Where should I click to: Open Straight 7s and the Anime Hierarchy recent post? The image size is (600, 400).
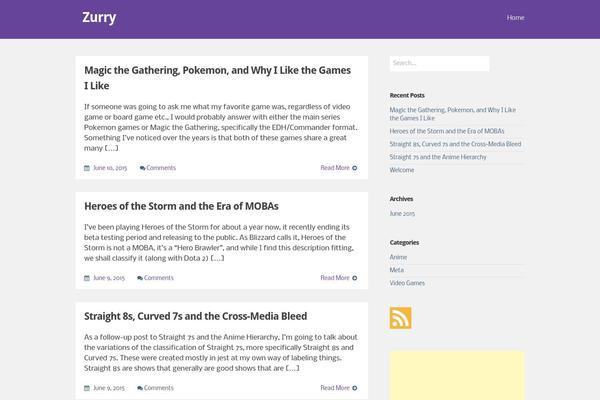click(x=438, y=157)
